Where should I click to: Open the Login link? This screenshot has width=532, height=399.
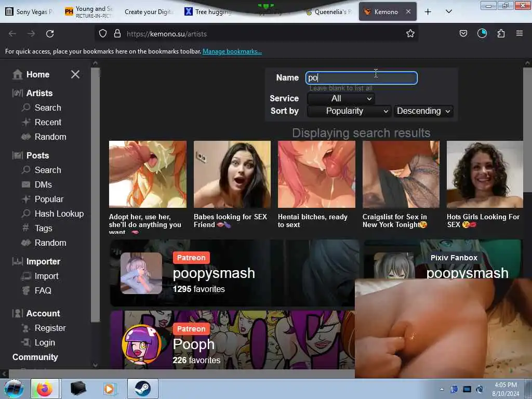(45, 343)
